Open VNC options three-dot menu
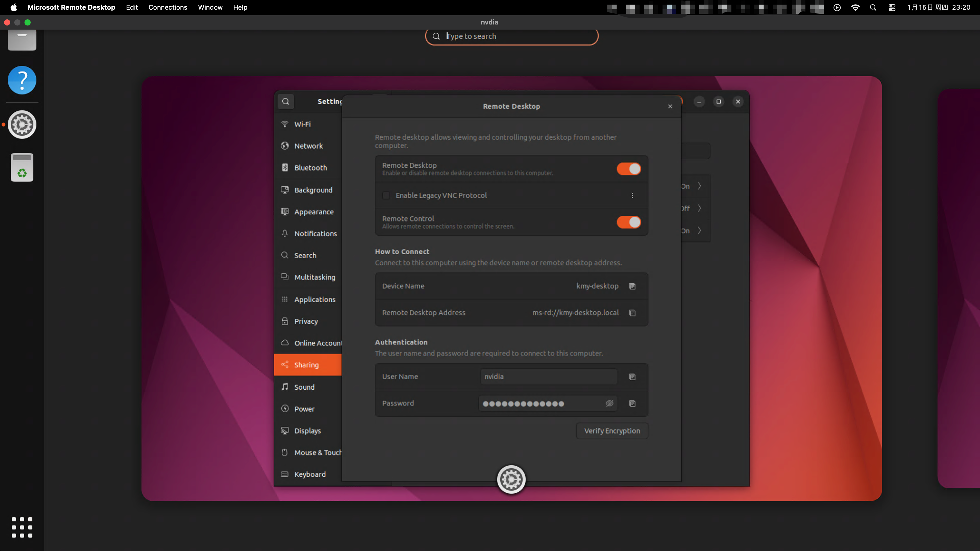Screen dimensions: 980x551 [632, 195]
